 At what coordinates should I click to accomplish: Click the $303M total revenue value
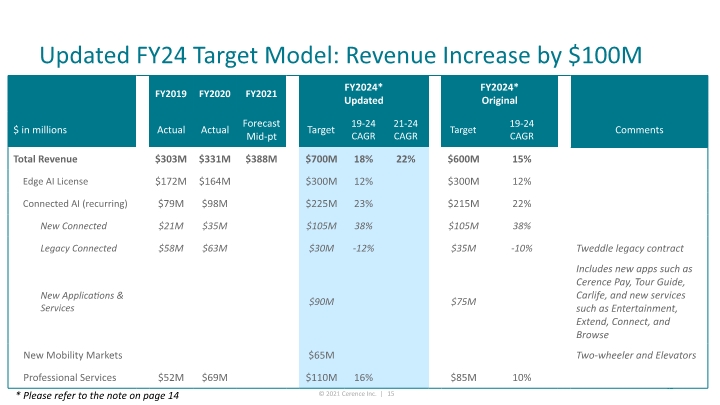[x=171, y=159]
